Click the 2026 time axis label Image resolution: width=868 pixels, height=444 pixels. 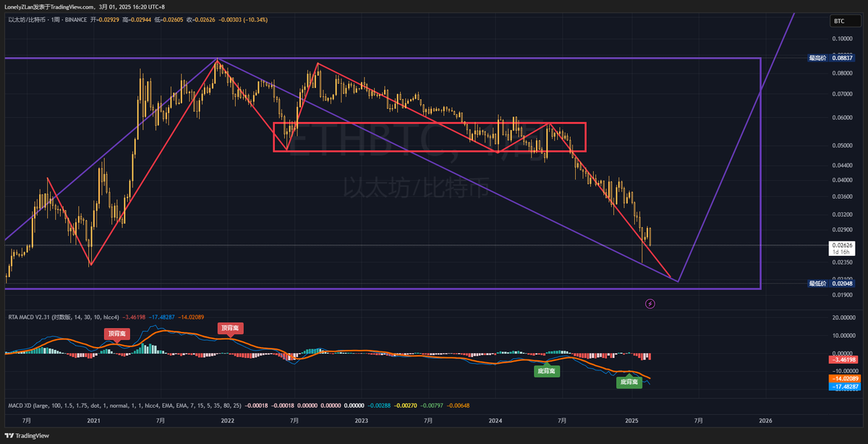(765, 420)
